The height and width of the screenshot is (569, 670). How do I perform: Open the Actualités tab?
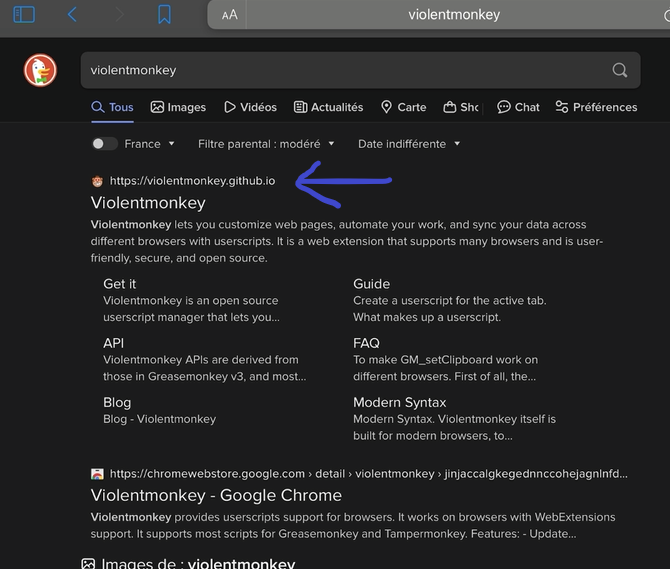point(328,107)
